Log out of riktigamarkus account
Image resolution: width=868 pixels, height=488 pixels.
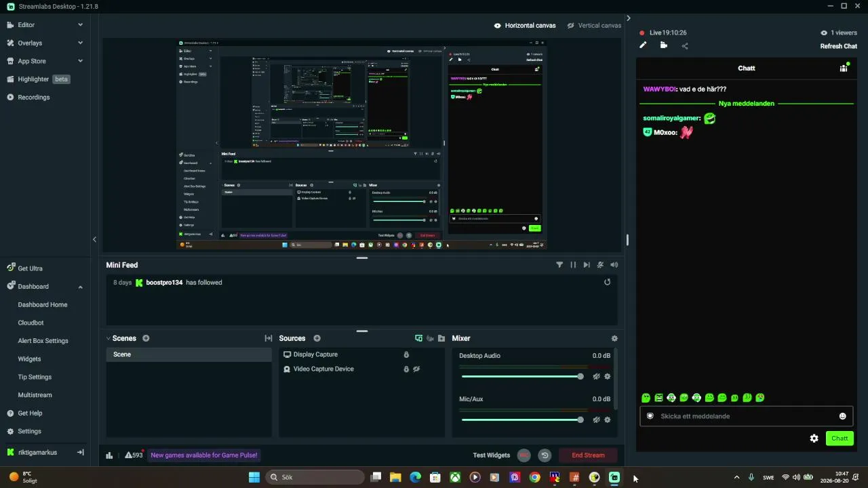click(80, 452)
